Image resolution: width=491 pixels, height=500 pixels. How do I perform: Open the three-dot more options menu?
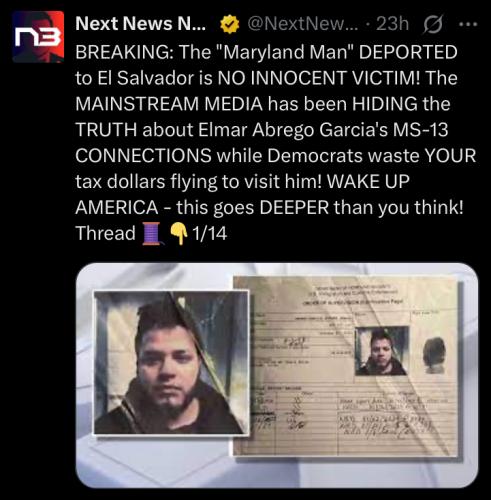468,24
